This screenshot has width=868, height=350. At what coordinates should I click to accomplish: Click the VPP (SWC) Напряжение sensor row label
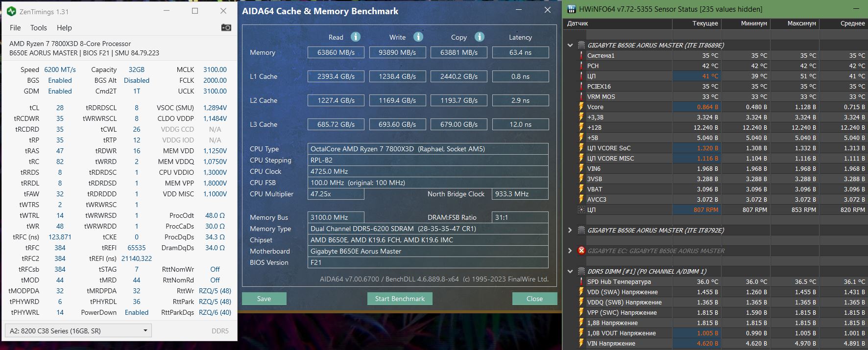[x=622, y=312]
